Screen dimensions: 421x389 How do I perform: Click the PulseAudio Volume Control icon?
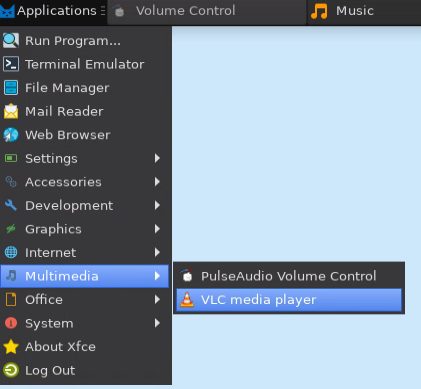pos(187,276)
